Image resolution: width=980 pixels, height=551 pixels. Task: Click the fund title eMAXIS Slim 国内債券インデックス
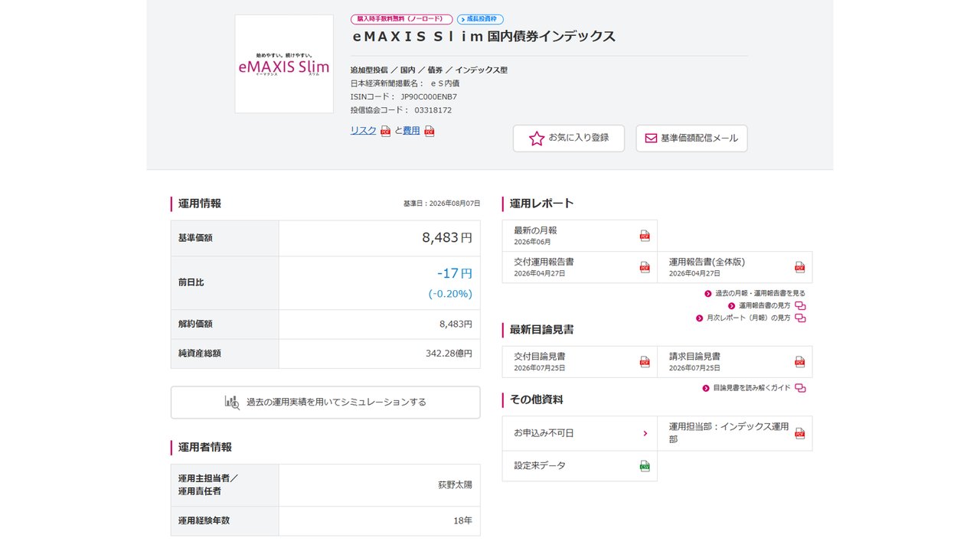[x=484, y=37]
